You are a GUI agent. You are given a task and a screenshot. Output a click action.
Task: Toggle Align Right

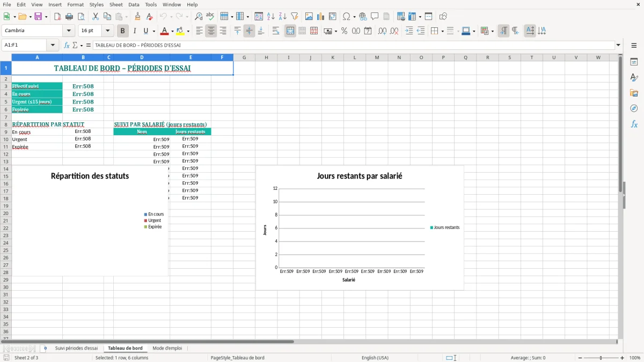[223, 31]
